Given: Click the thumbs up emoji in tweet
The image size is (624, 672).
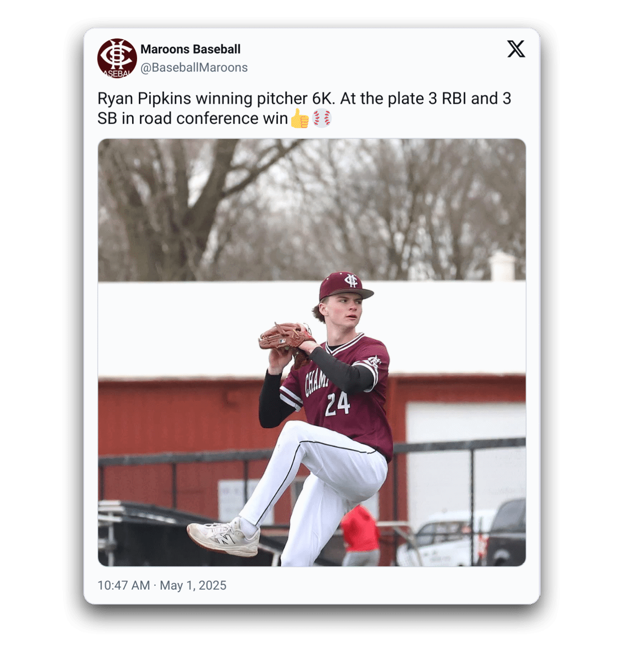Looking at the screenshot, I should click(x=300, y=118).
